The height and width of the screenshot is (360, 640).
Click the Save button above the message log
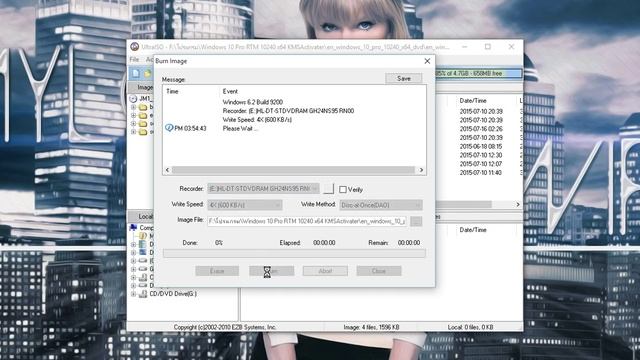pyautogui.click(x=404, y=78)
